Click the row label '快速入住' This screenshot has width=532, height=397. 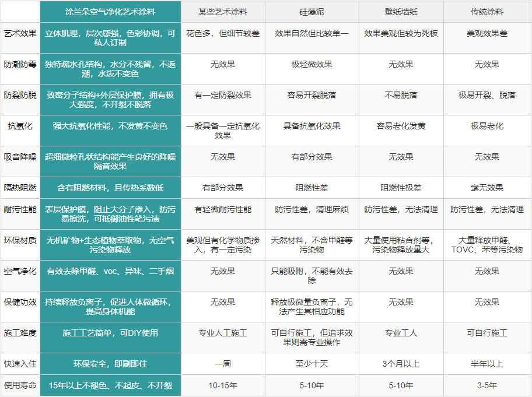(20, 364)
